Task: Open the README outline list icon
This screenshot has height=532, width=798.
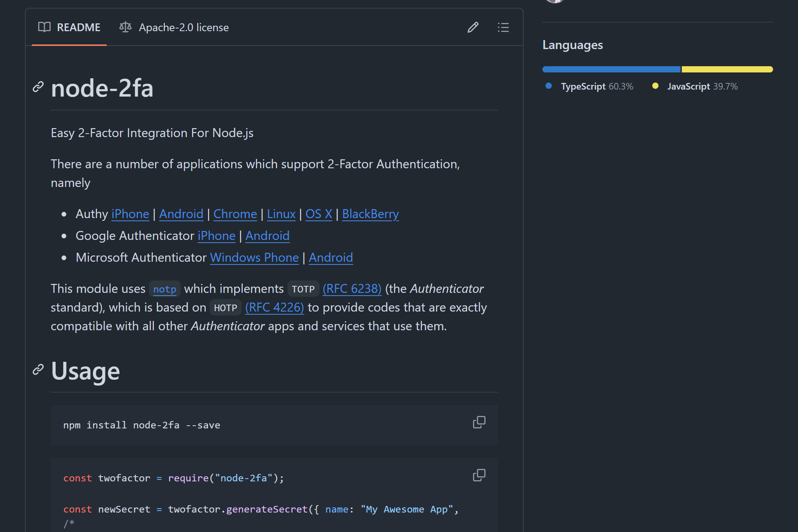Action: pyautogui.click(x=503, y=27)
